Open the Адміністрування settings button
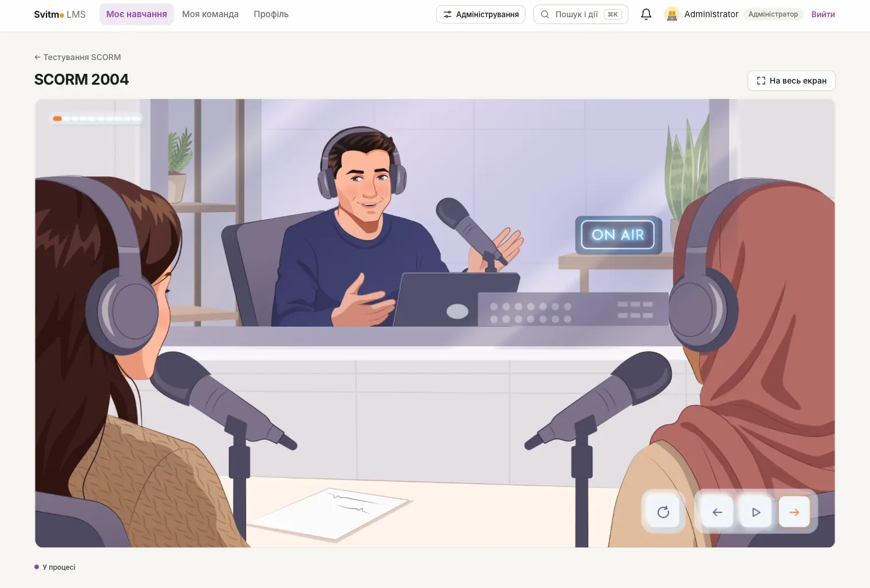This screenshot has width=870, height=588. point(481,14)
